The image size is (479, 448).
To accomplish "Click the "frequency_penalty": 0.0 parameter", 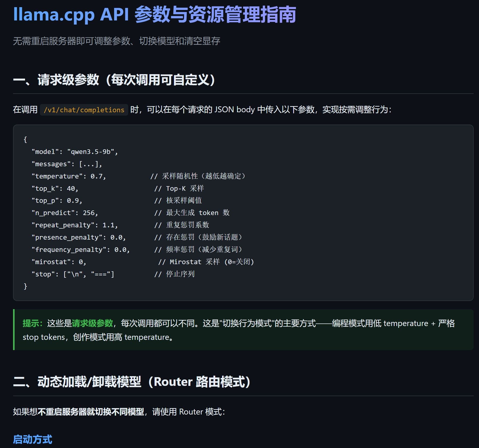I will coord(81,250).
